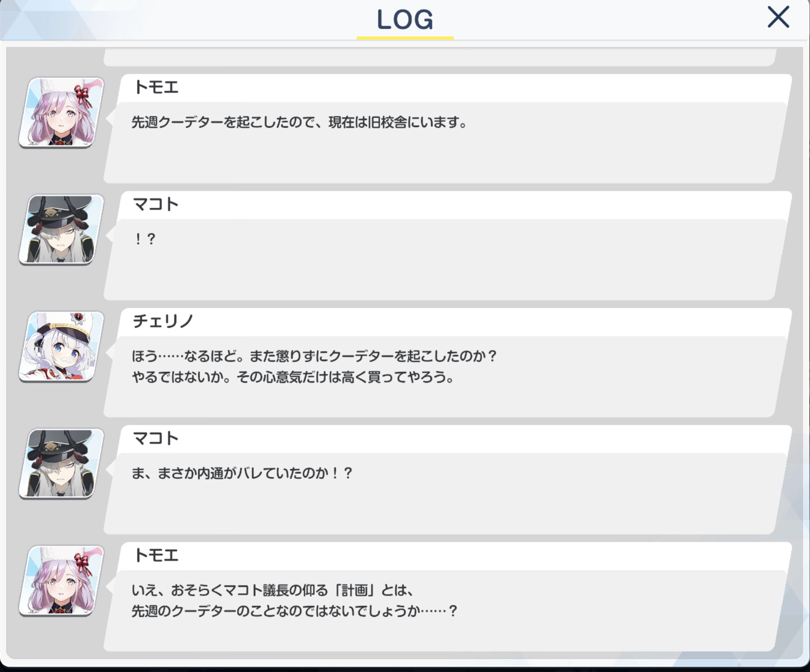Click Tomoe's portrait on the last message

click(62, 581)
